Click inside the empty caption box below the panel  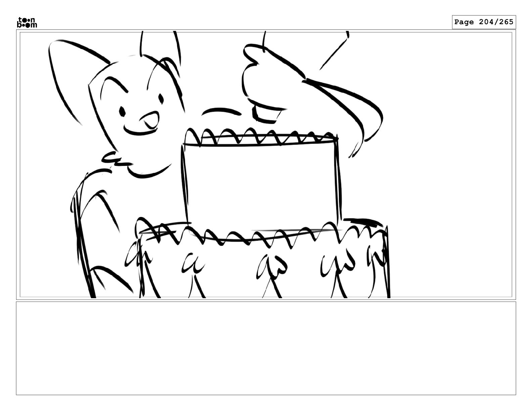[266, 348]
